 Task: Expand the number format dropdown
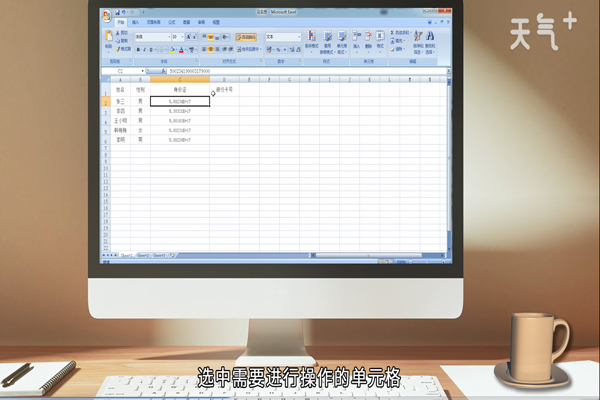point(298,37)
